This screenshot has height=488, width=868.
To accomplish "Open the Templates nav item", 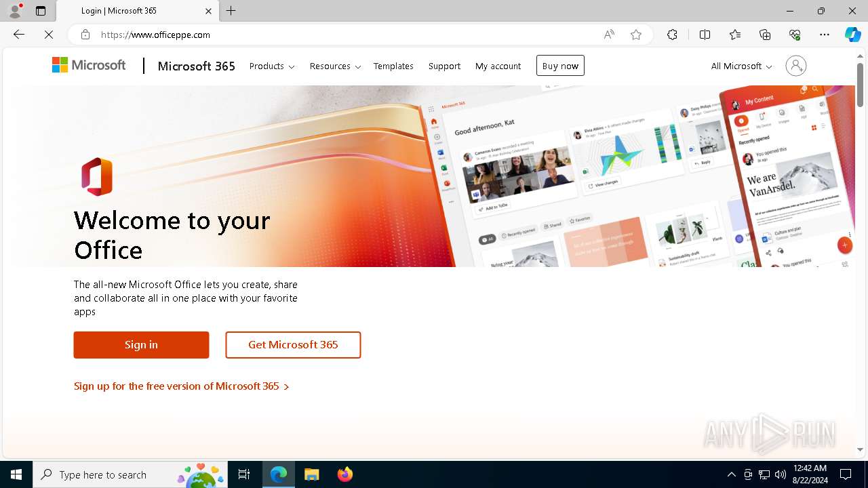I will [393, 66].
